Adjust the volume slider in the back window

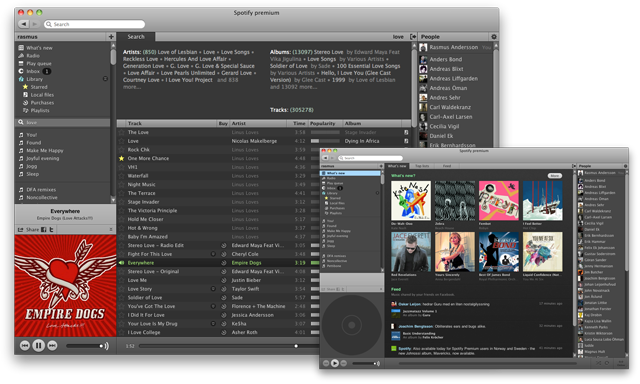tap(85, 346)
